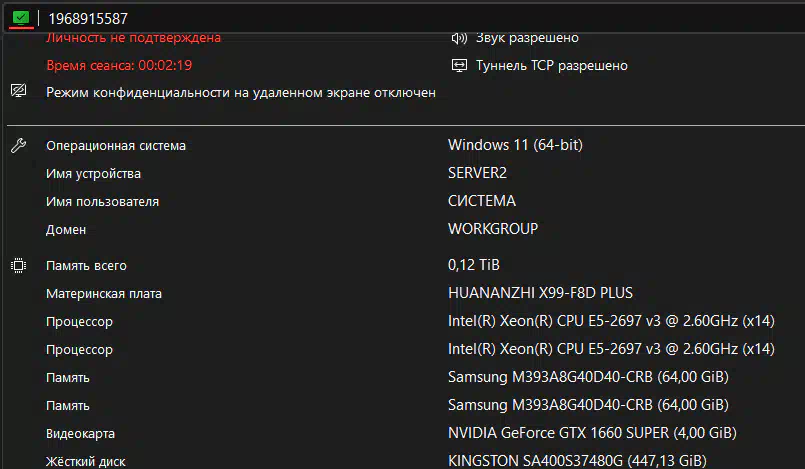Click the Видеокарта label
This screenshot has height=469, width=805.
coord(81,434)
